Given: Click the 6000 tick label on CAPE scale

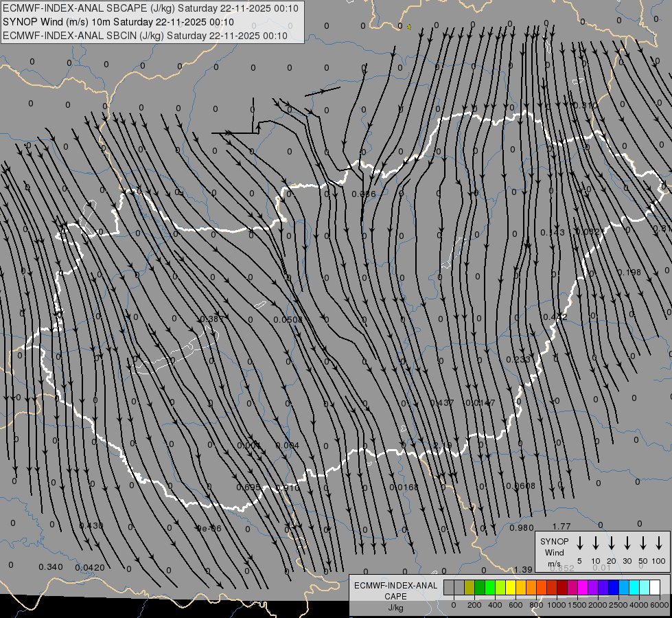Looking at the screenshot, I should [x=660, y=605].
